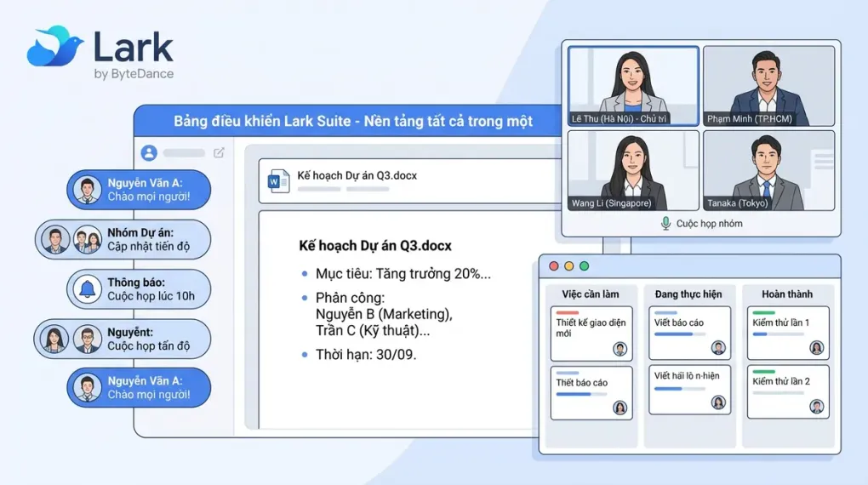This screenshot has height=485, width=868.
Task: Click the bell icon in Thông báo
Action: [88, 289]
